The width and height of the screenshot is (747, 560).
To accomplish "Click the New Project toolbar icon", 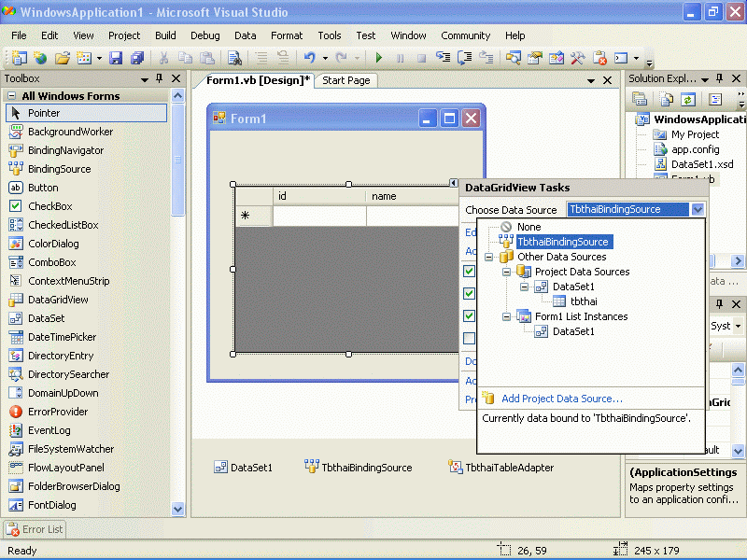I will click(19, 58).
